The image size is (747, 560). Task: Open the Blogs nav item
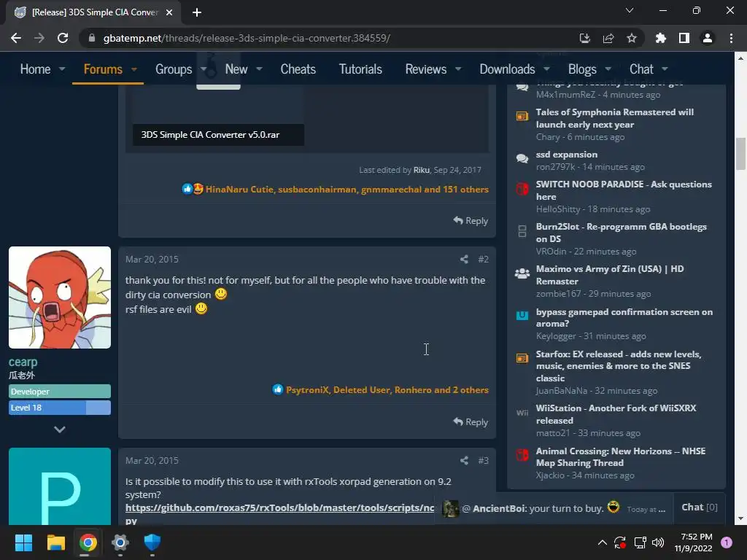[x=582, y=69]
